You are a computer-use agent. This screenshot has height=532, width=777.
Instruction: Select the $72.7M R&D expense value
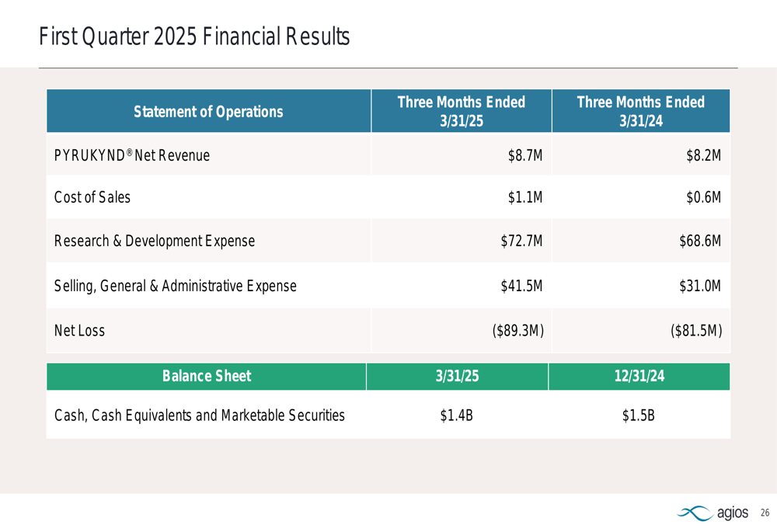[x=522, y=241]
